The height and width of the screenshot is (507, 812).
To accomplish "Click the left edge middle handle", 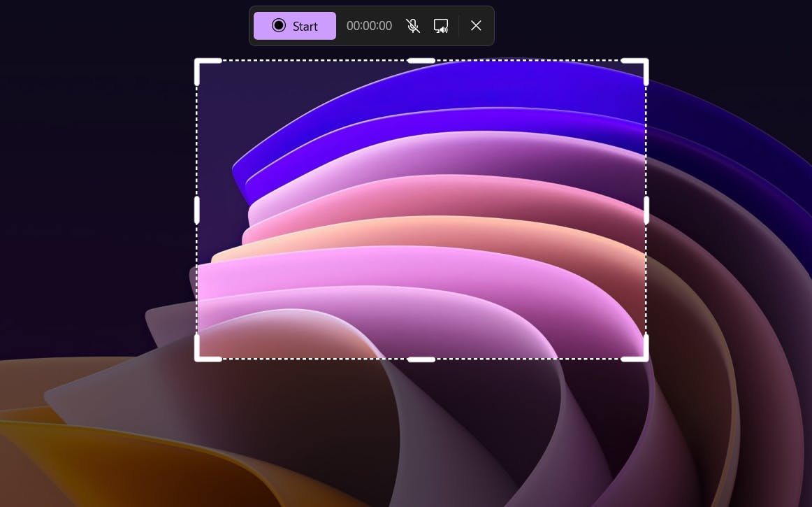I will pos(197,210).
